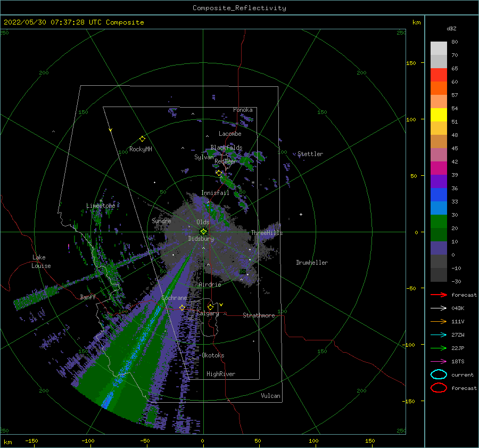Select the slate purple 10 dBZ swatch
The image size is (479, 448).
tap(439, 248)
